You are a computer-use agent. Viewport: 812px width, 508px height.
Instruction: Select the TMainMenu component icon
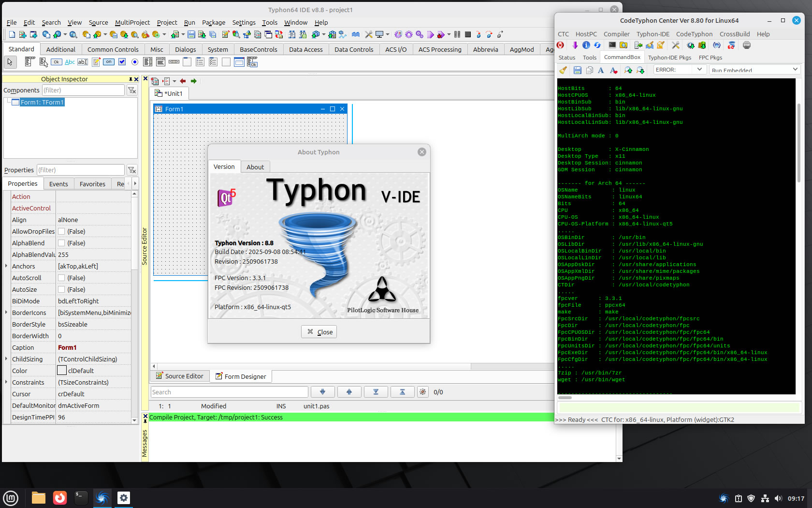point(30,61)
